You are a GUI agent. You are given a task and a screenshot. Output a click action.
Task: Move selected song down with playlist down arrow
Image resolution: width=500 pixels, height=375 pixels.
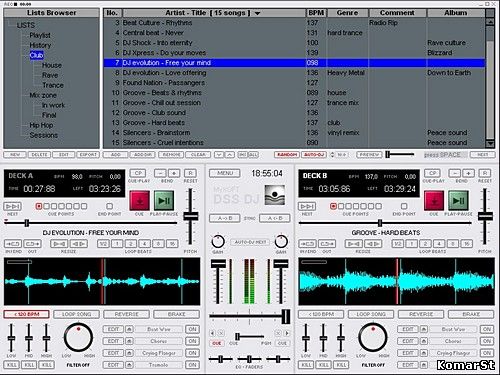point(219,155)
